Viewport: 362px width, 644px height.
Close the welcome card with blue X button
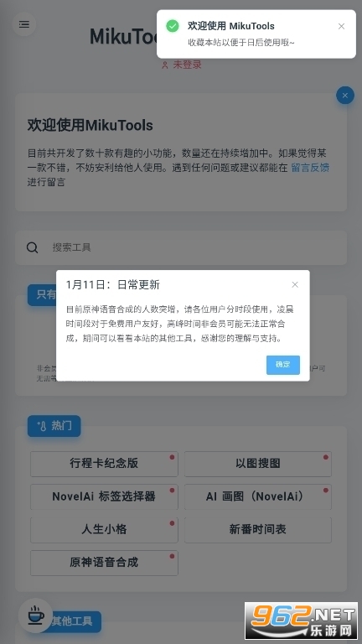(344, 96)
